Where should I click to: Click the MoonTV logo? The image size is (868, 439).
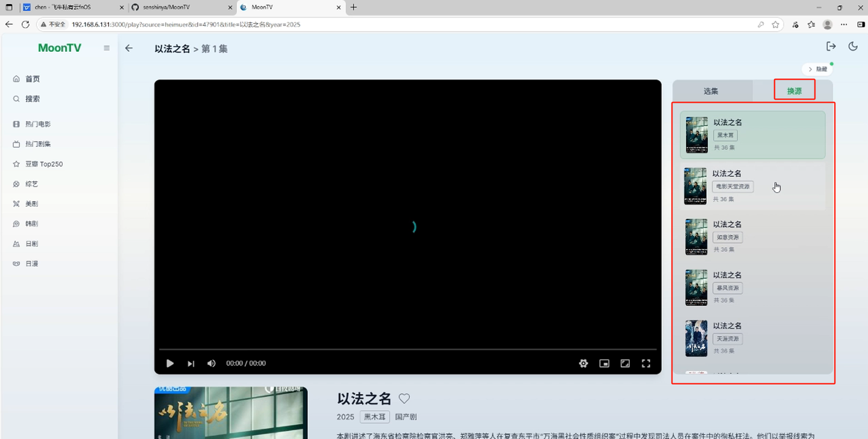click(x=59, y=48)
